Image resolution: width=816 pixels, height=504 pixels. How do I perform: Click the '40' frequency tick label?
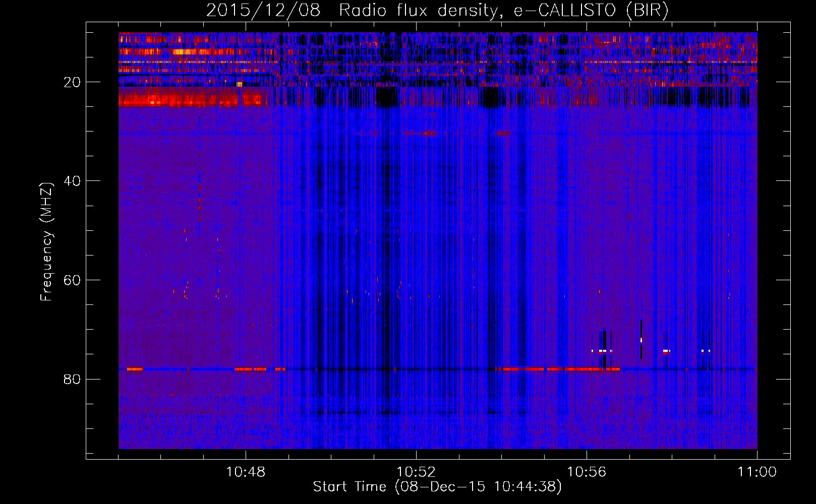[72, 181]
